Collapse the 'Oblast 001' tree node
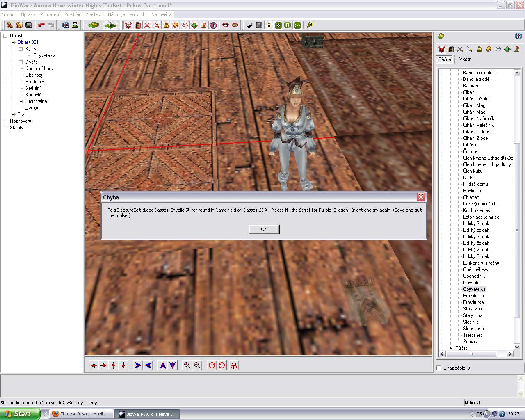The width and height of the screenshot is (525, 420). point(13,42)
